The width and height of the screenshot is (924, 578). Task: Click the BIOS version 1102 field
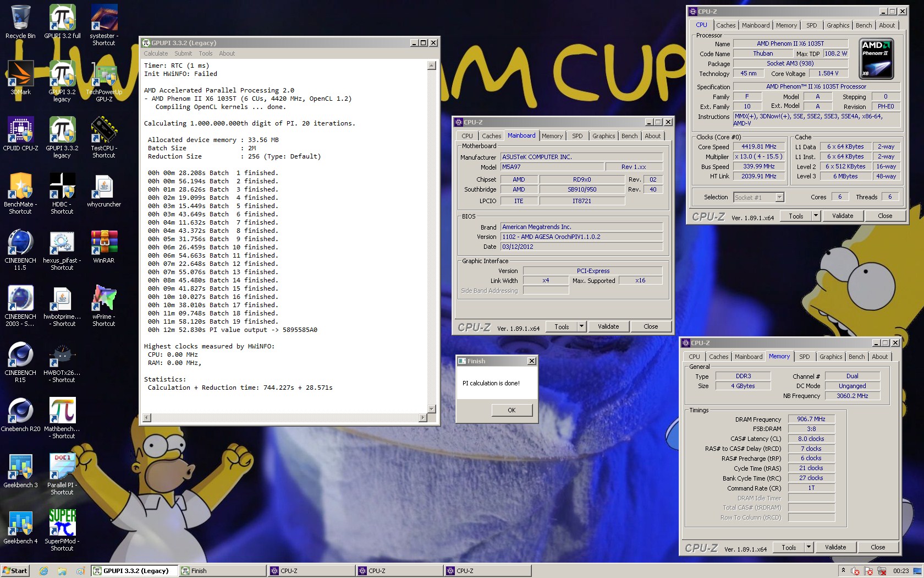[x=582, y=237]
